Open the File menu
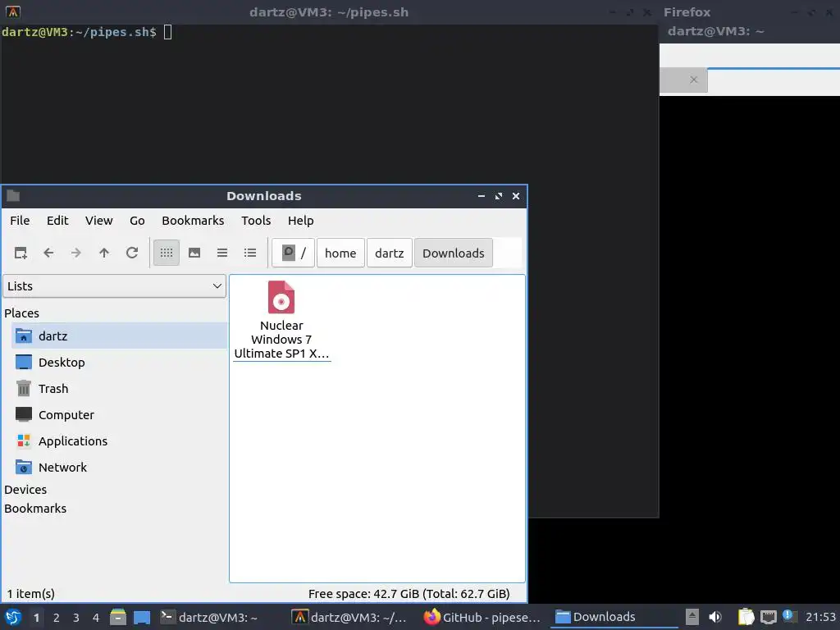The width and height of the screenshot is (840, 630). (20, 221)
